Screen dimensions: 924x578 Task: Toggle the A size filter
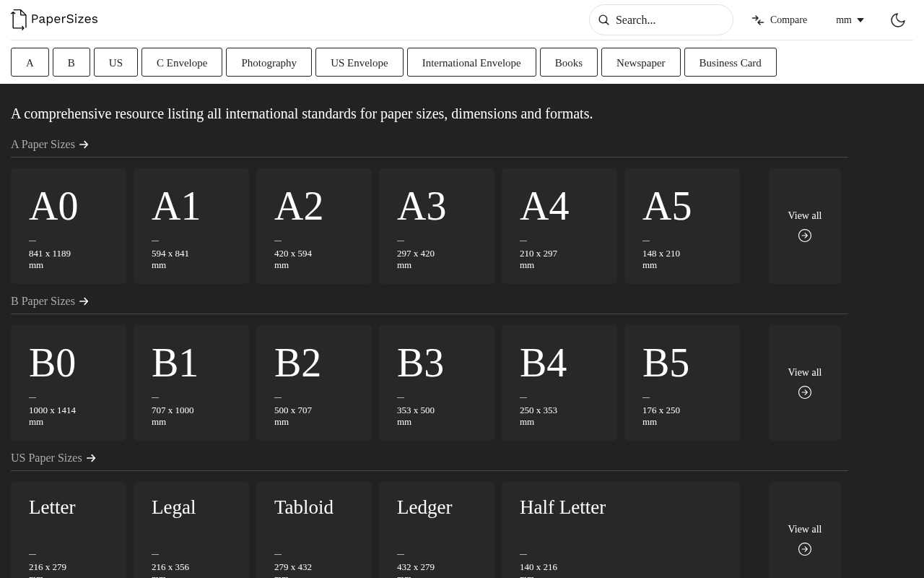click(x=30, y=63)
